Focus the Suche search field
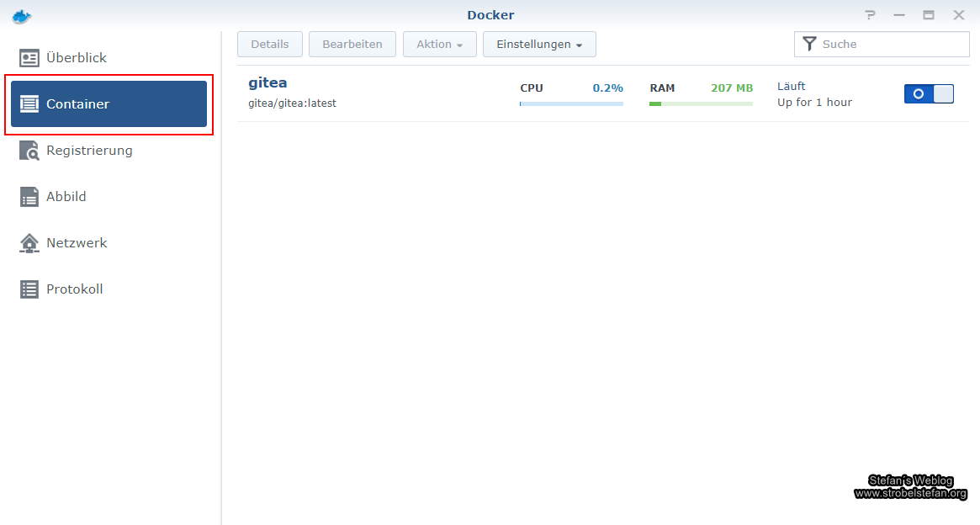This screenshot has width=980, height=525. 892,44
